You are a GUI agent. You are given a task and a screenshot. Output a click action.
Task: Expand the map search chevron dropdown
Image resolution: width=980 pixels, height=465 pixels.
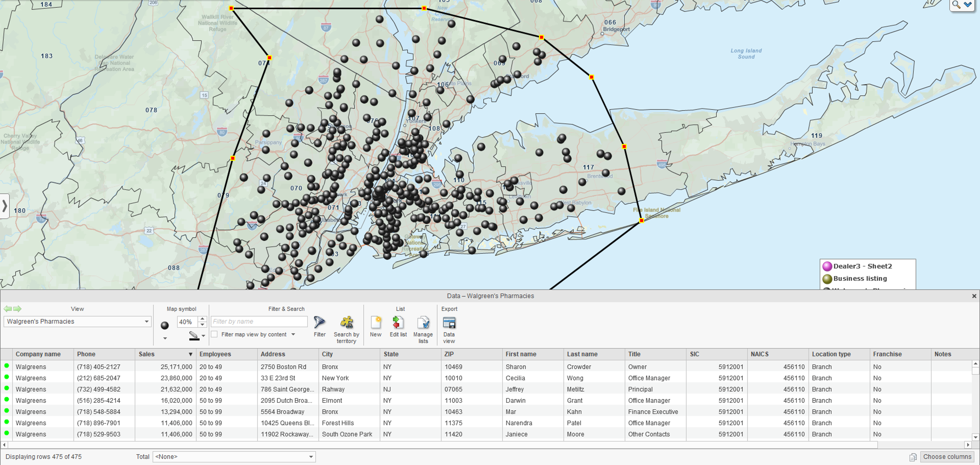coord(967,5)
